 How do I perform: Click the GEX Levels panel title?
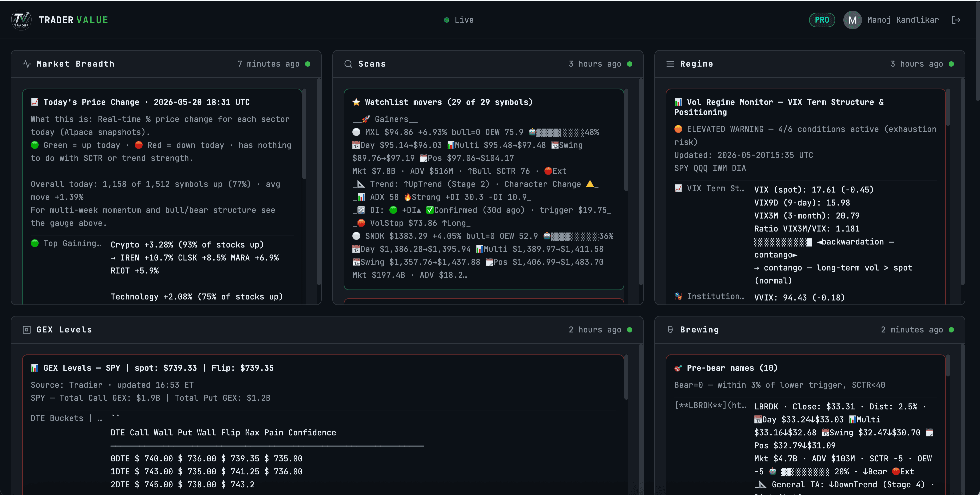64,330
